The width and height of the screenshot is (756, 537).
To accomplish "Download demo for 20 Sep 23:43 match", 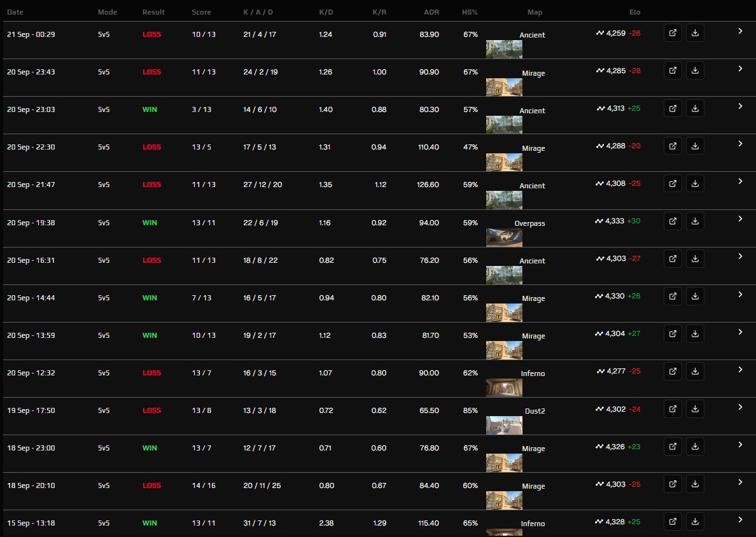I will pos(695,71).
